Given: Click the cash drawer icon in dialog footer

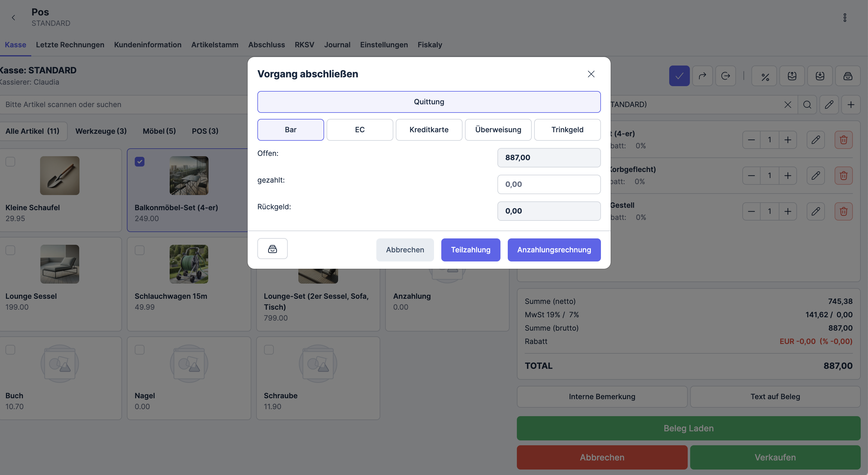Looking at the screenshot, I should tap(272, 249).
